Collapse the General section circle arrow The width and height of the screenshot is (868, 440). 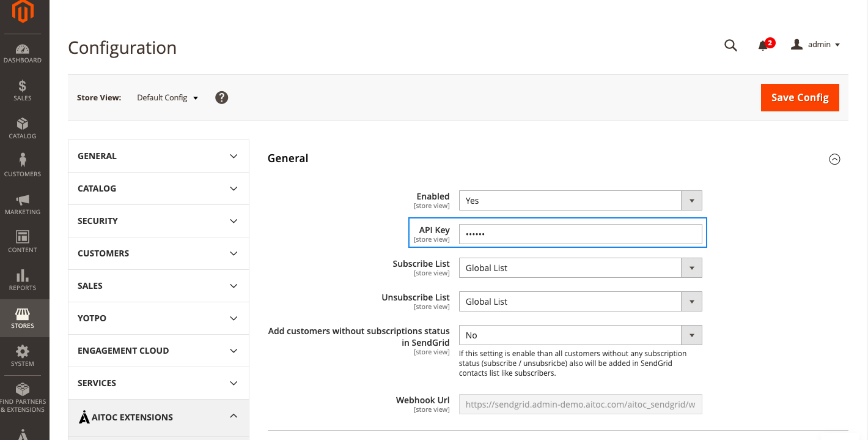coord(834,159)
